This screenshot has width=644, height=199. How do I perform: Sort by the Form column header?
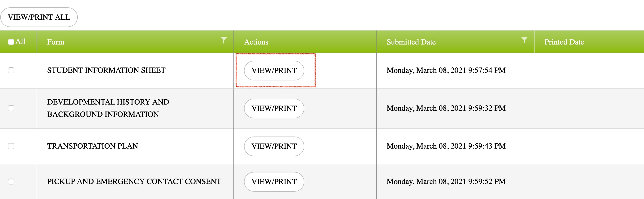pyautogui.click(x=56, y=42)
